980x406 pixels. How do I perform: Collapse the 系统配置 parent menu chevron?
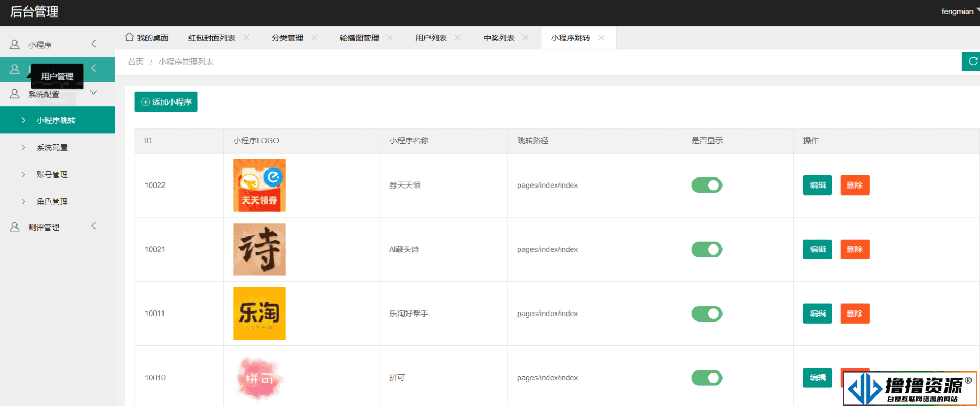[x=93, y=92]
